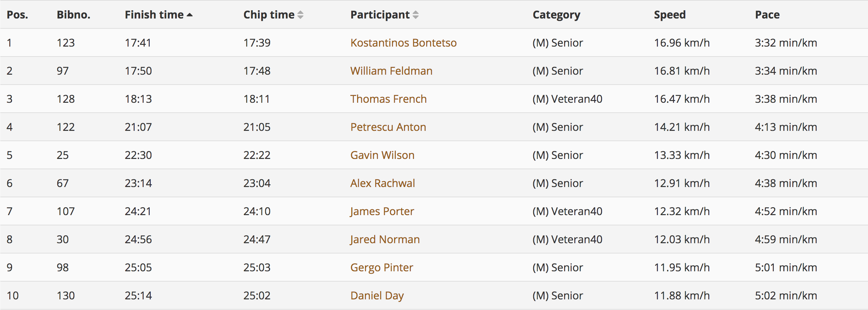Viewport: 868px width, 310px height.
Task: Sort by the Chip time column header
Action: [x=269, y=15]
